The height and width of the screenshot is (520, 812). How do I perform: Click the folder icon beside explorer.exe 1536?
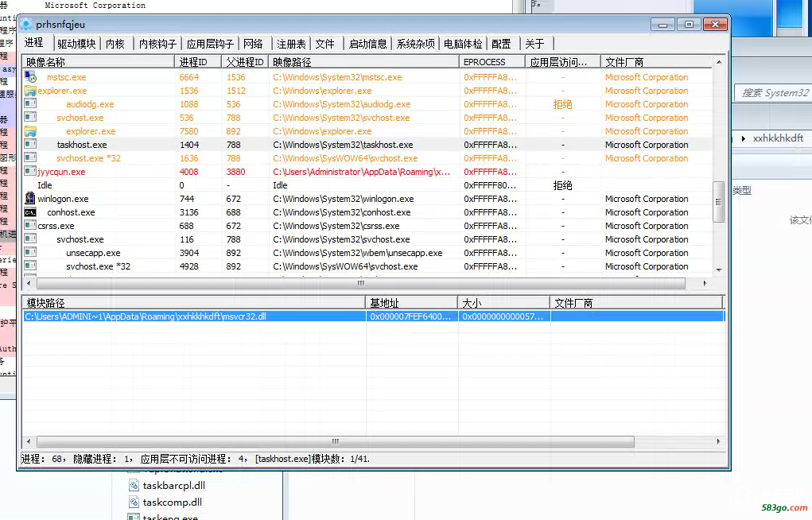click(30, 91)
